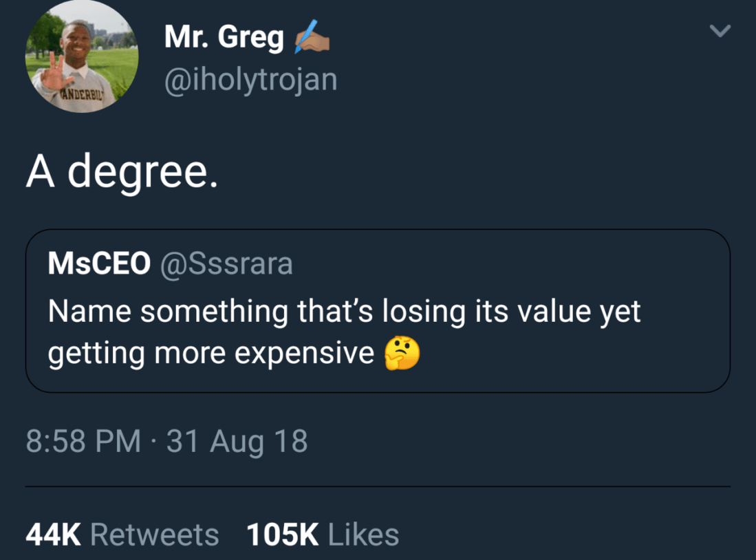The image size is (756, 560).
Task: Open the Likes label
Action: point(364,535)
